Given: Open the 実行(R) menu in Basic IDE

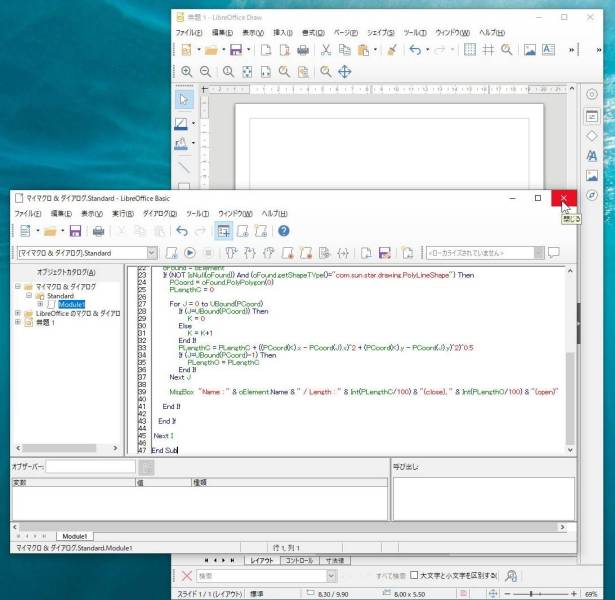Looking at the screenshot, I should click(x=123, y=214).
